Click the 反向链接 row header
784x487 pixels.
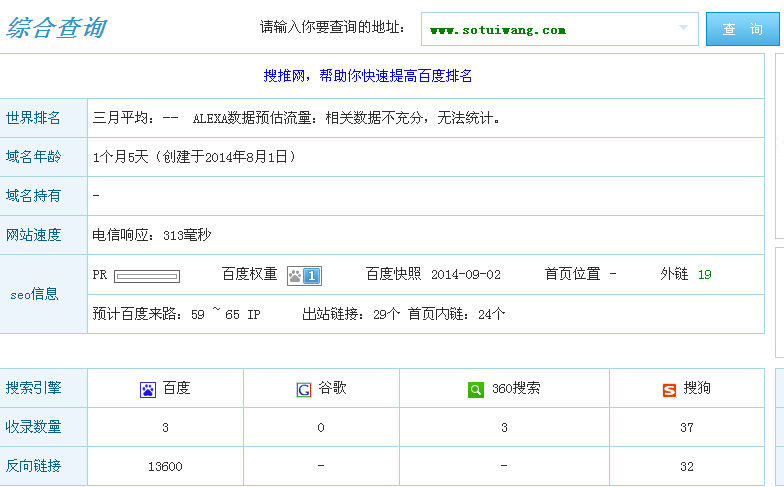click(33, 466)
